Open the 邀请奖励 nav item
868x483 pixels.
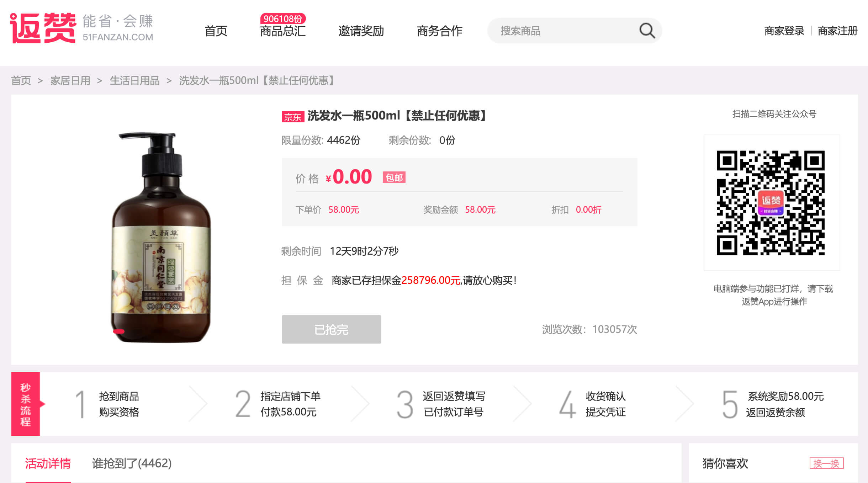click(361, 31)
